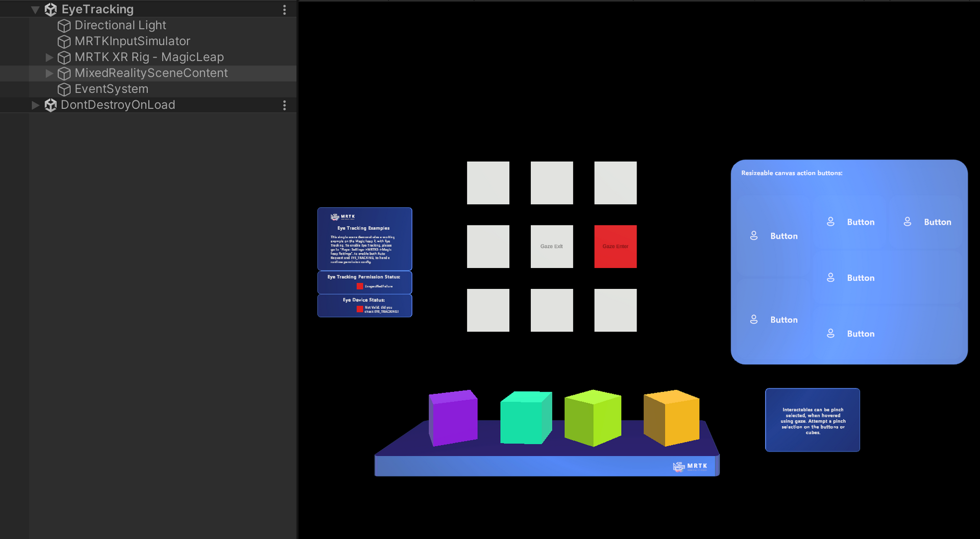Viewport: 980px width, 539px height.
Task: Click the EyeTracking scene icon in the hierarchy
Action: pyautogui.click(x=51, y=9)
